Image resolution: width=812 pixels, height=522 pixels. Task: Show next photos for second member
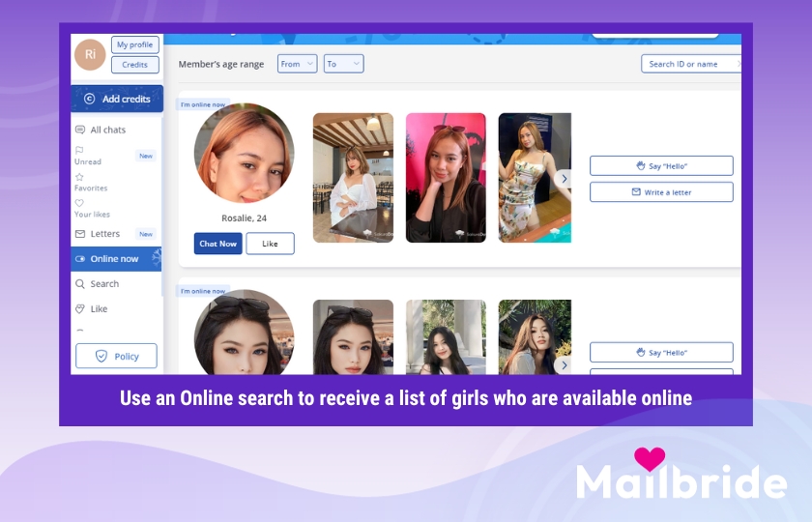pos(564,365)
